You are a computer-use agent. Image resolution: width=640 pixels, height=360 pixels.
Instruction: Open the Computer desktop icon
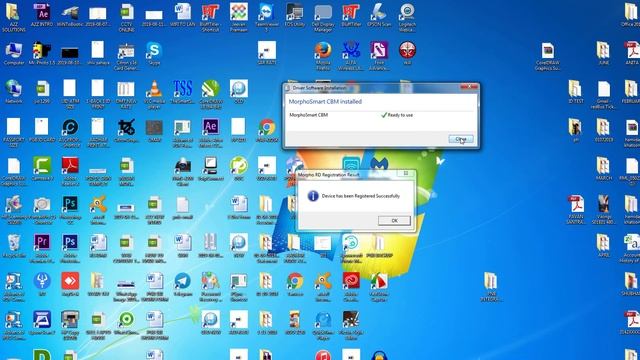click(13, 54)
